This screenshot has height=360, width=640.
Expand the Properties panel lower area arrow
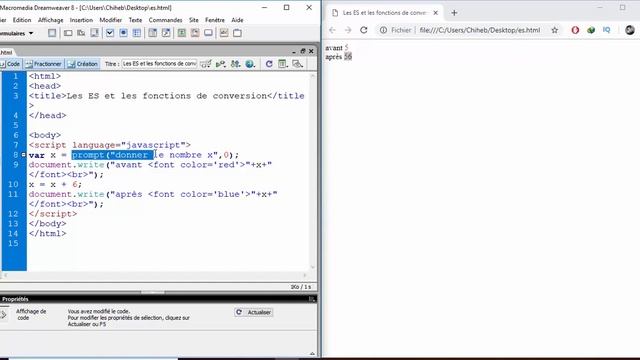(312, 353)
